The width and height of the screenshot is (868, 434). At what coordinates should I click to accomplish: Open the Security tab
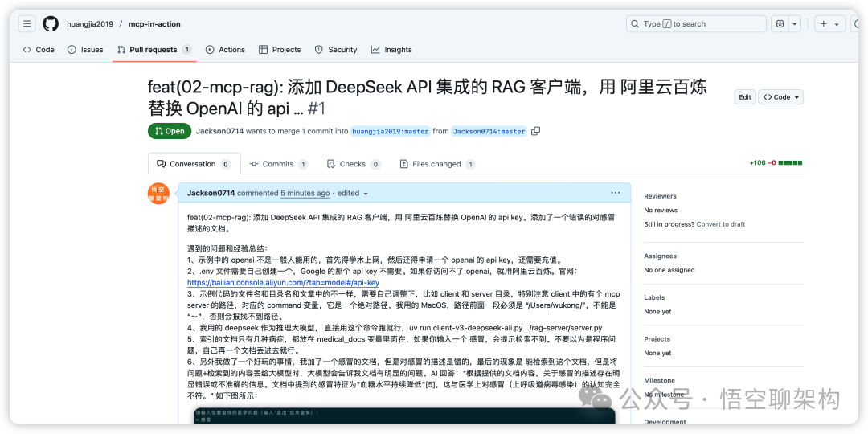pos(335,49)
